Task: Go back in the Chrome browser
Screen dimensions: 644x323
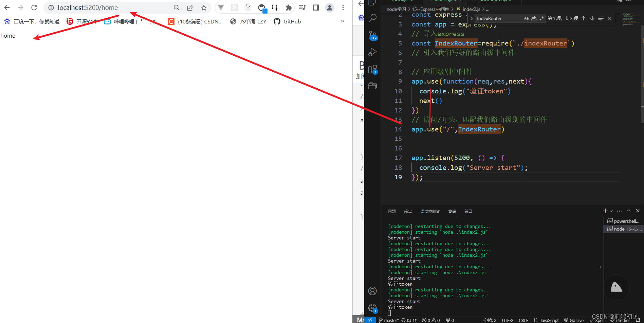Action: coord(7,7)
